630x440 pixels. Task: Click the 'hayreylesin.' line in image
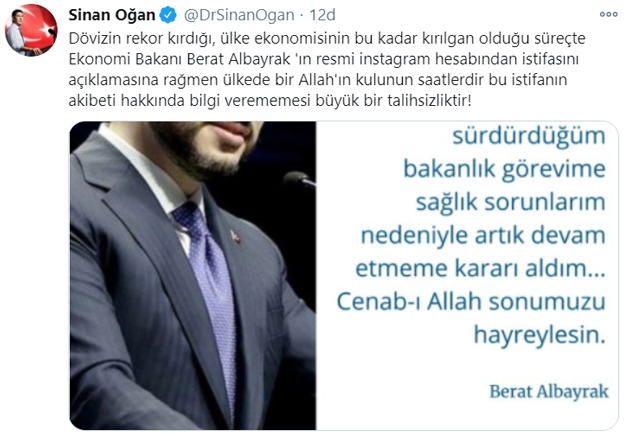[x=540, y=336]
